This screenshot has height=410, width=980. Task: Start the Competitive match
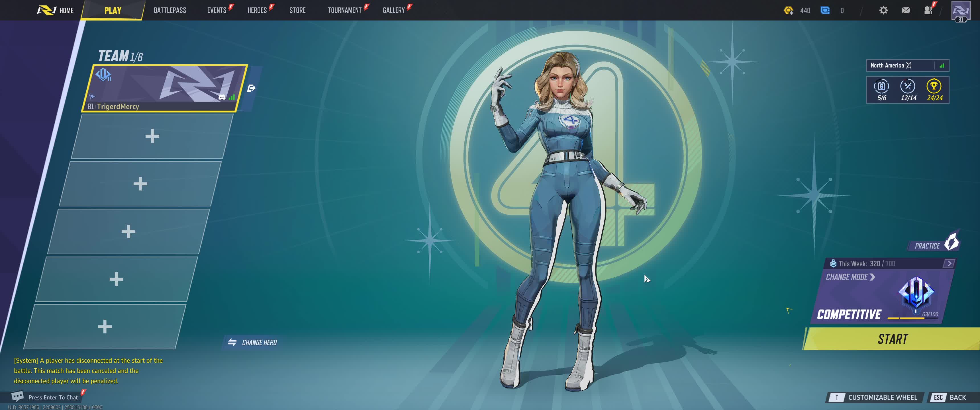892,339
